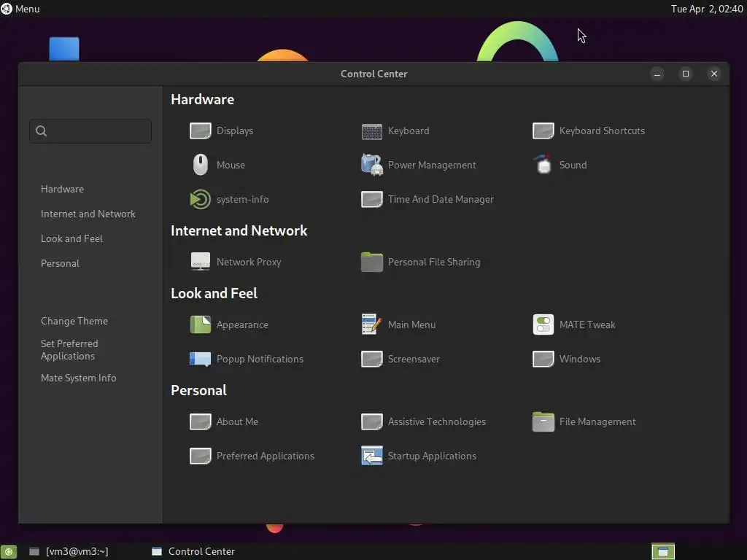Click Change Theme link in sidebar
The width and height of the screenshot is (747, 560).
tap(74, 321)
